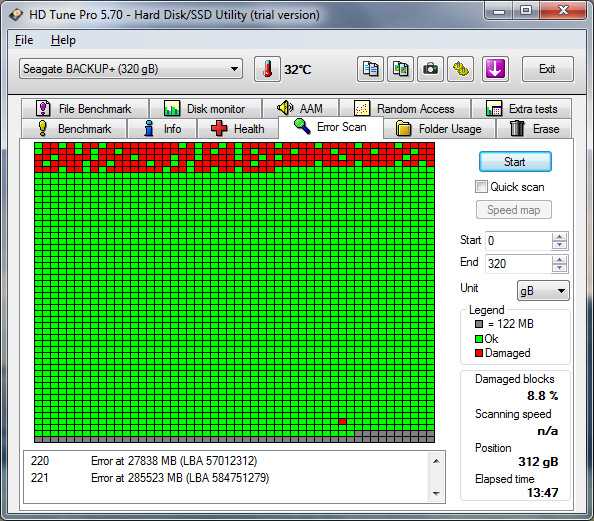Viewport: 594px width, 521px height.
Task: Increase the Start value with up arrow
Action: (560, 237)
